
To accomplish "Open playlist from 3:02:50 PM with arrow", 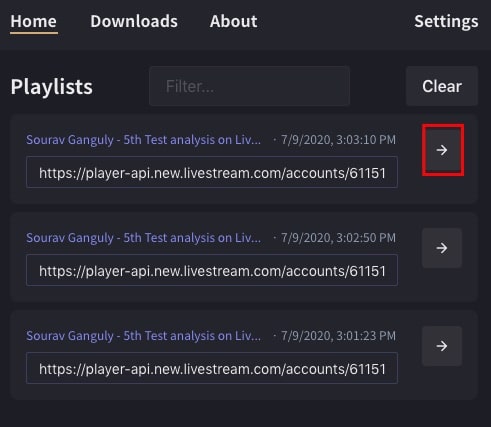I will [x=442, y=248].
